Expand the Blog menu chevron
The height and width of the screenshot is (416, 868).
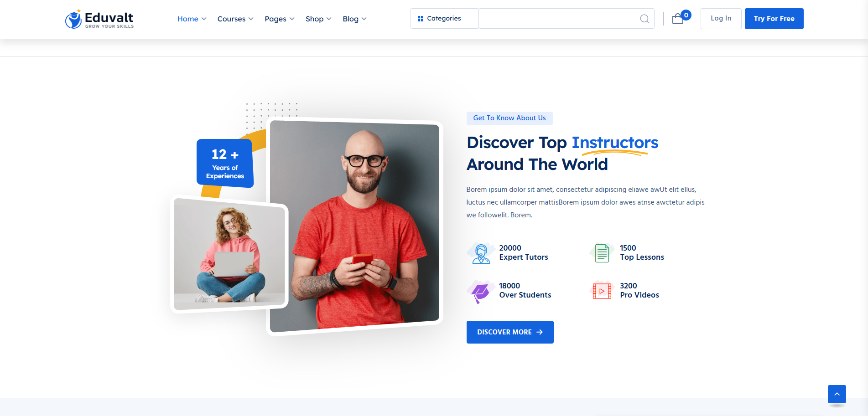pos(364,19)
